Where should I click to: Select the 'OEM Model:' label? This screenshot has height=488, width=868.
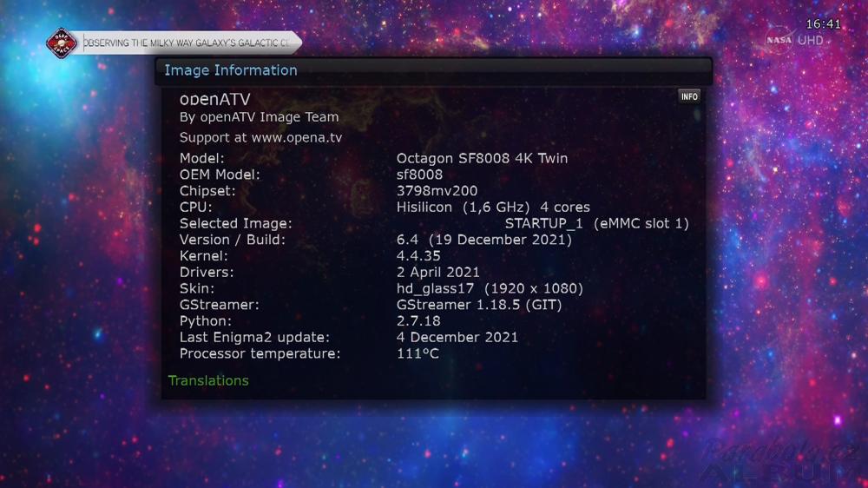(220, 175)
